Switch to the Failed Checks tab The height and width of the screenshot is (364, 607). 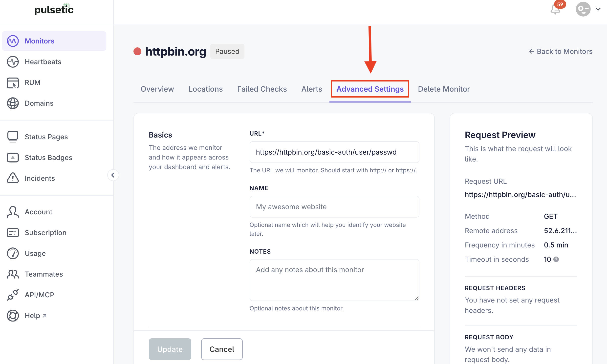coord(262,89)
